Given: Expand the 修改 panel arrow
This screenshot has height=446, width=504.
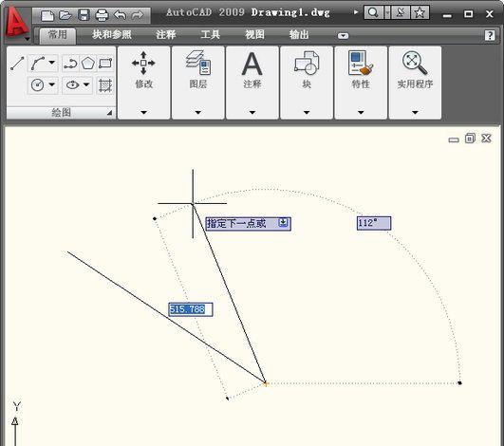Looking at the screenshot, I should click(143, 113).
